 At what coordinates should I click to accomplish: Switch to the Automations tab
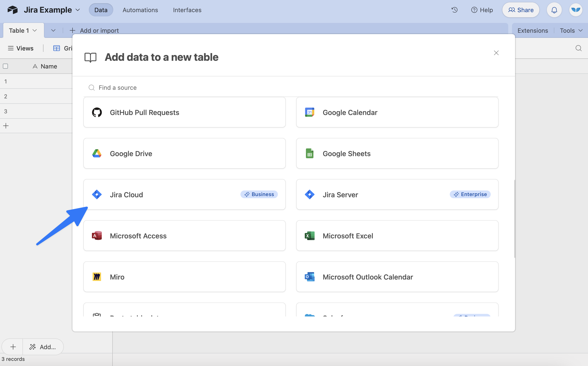140,10
